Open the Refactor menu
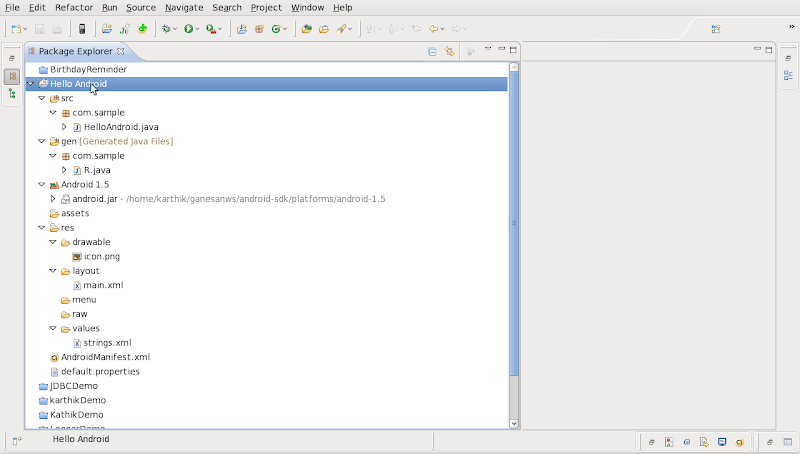Viewport: 800px width, 454px height. 73,7
